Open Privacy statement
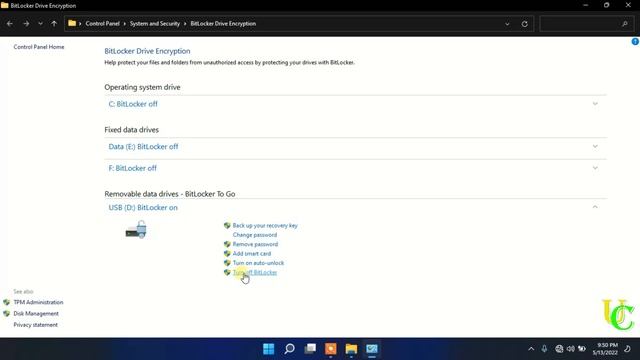 [x=36, y=325]
